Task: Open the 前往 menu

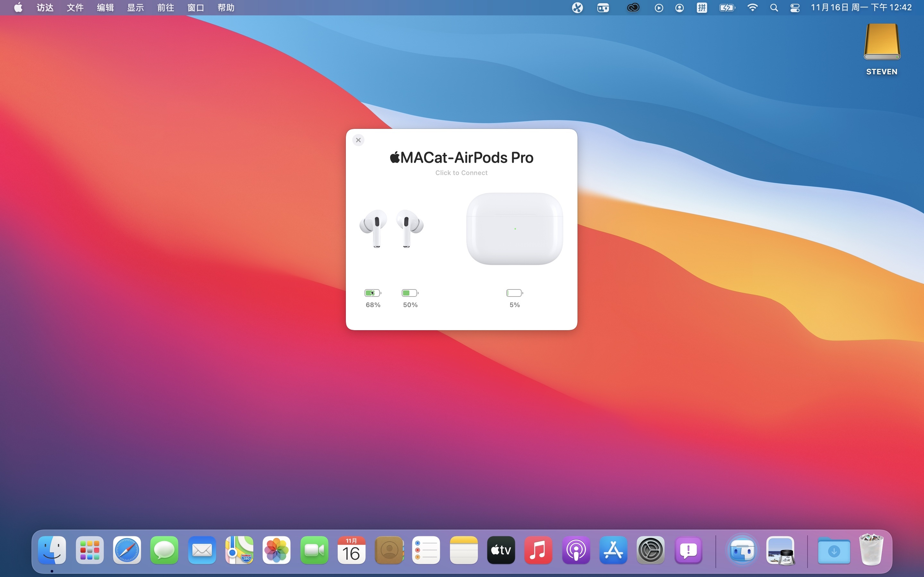Action: click(165, 8)
